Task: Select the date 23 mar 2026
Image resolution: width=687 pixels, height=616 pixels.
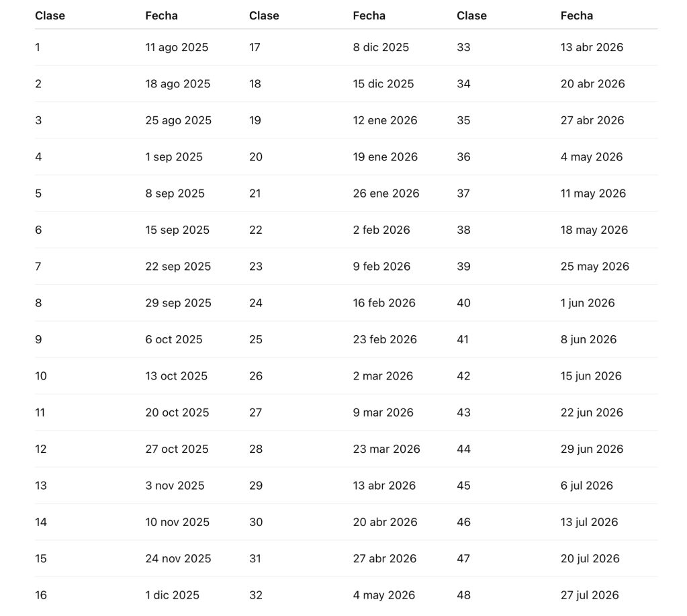Action: (x=386, y=449)
